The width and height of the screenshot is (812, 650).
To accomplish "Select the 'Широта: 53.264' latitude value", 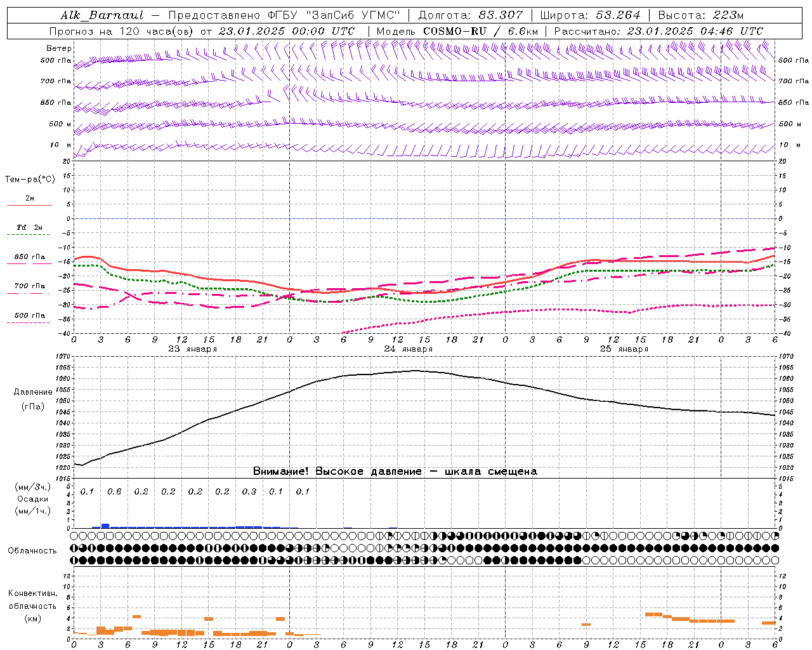I will pyautogui.click(x=590, y=15).
